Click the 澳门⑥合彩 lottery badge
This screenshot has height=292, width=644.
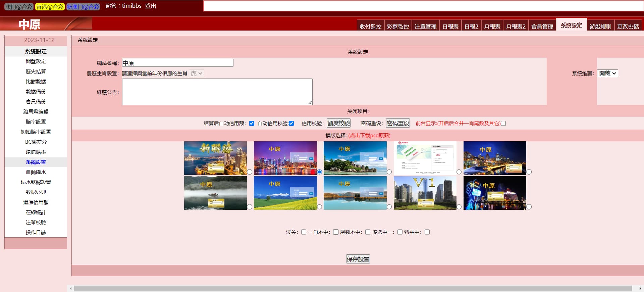tap(19, 7)
